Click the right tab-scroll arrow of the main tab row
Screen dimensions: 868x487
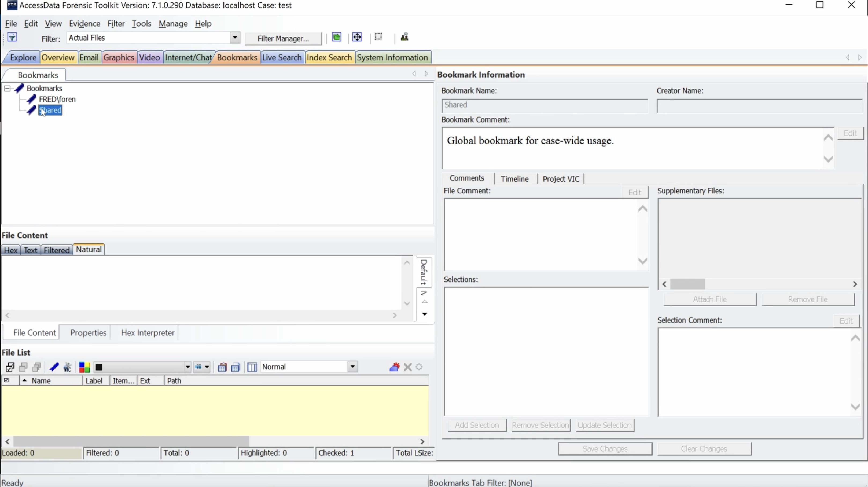coord(860,57)
